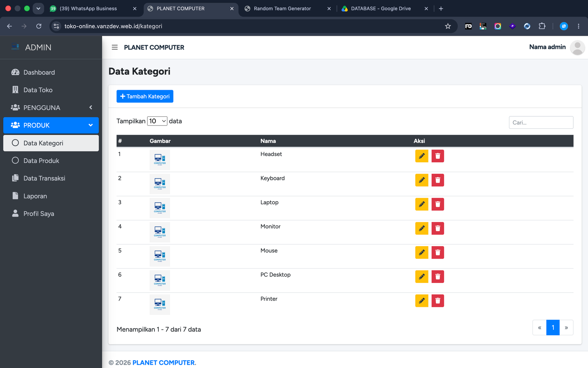
Task: Open the Mouse category image thumbnail
Action: pos(160,256)
